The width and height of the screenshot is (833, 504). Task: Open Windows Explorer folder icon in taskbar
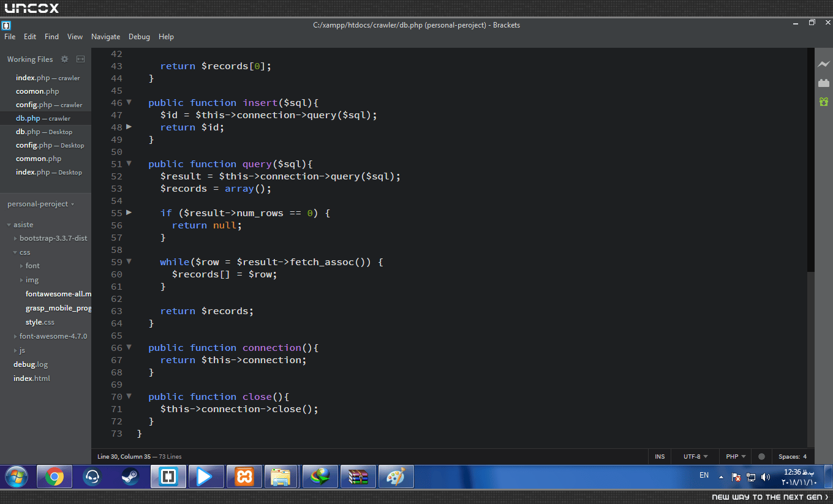281,476
